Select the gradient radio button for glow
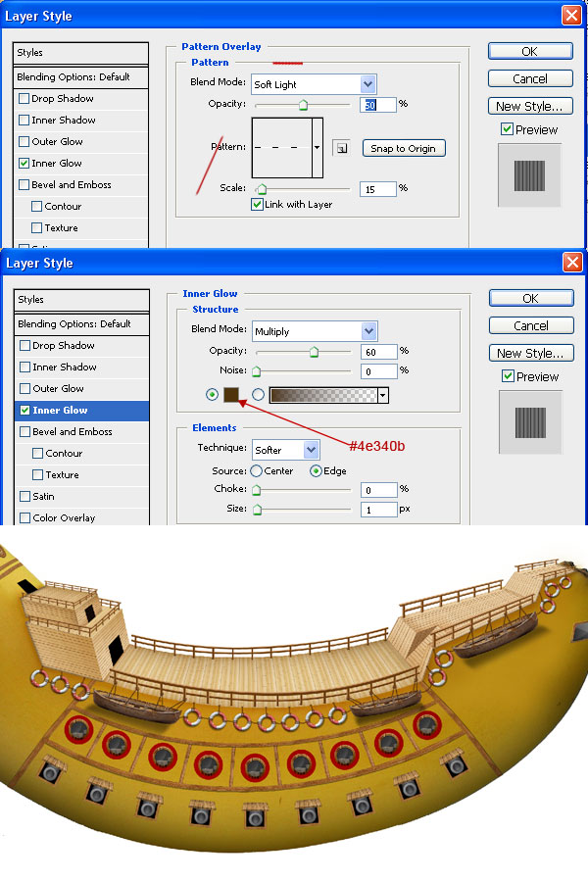Image resolution: width=588 pixels, height=882 pixels. (x=259, y=395)
